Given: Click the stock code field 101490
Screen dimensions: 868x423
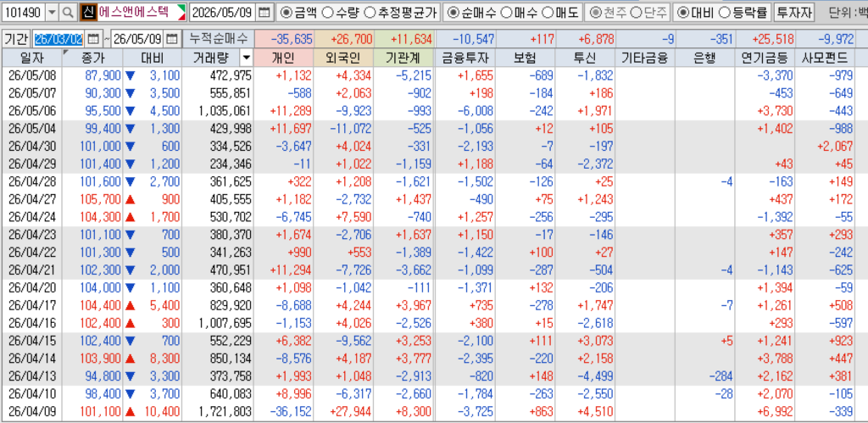Looking at the screenshot, I should tap(24, 12).
